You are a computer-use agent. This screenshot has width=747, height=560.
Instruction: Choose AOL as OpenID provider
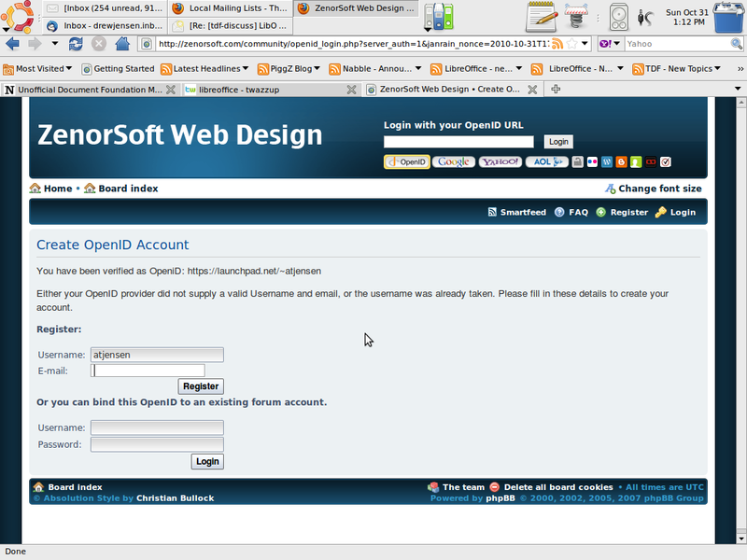(x=547, y=161)
